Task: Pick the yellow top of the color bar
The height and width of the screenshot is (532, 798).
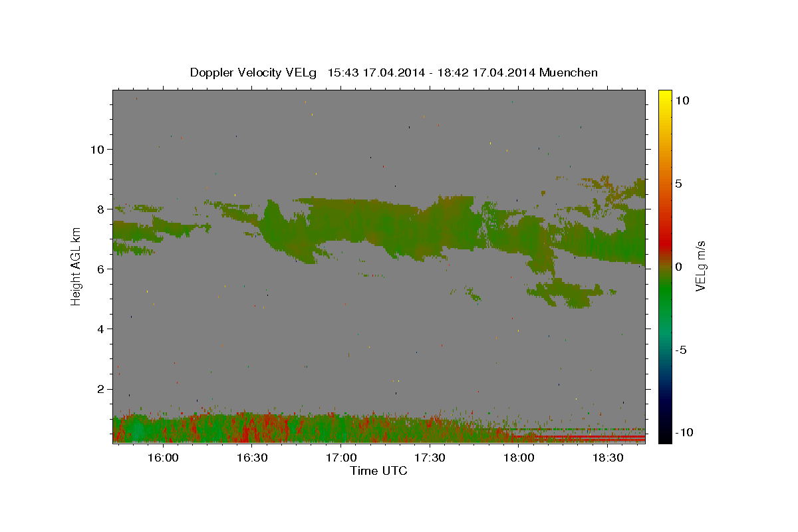Action: 664,94
